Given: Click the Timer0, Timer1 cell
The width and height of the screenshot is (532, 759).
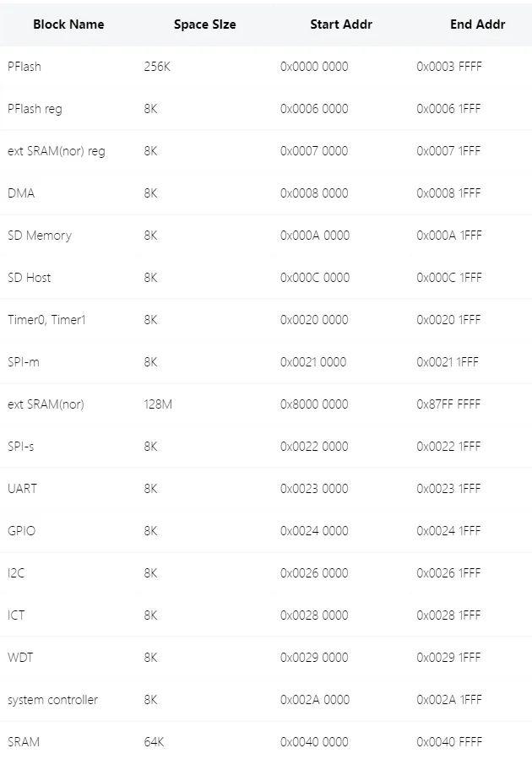Looking at the screenshot, I should tap(46, 320).
